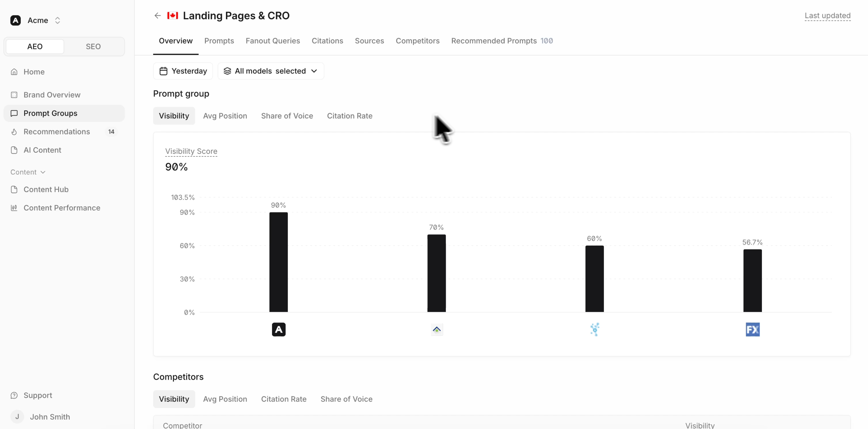Viewport: 868px width, 429px height.
Task: Click the Brand Overview icon
Action: [14, 95]
